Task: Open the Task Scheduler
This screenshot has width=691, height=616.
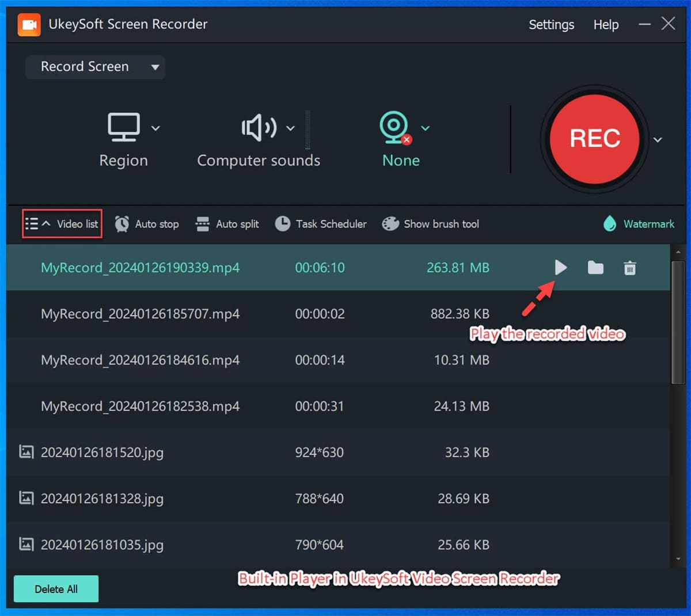Action: point(321,224)
